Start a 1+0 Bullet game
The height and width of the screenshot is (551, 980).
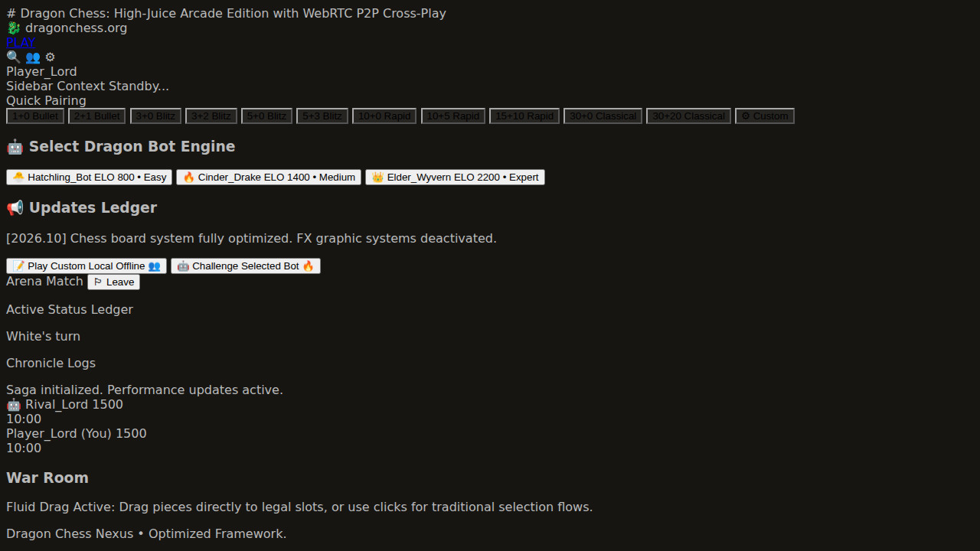point(35,116)
